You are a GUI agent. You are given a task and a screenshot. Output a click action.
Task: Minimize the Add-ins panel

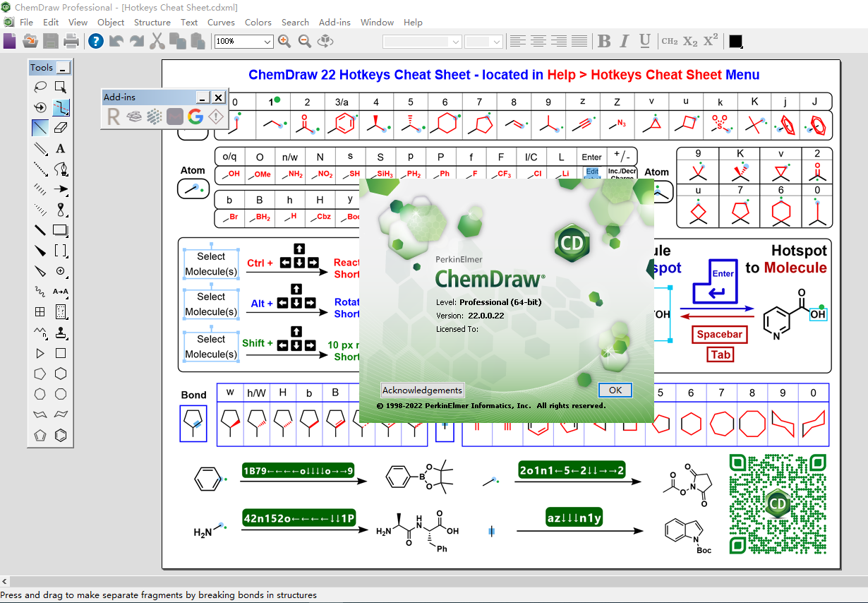pos(203,97)
